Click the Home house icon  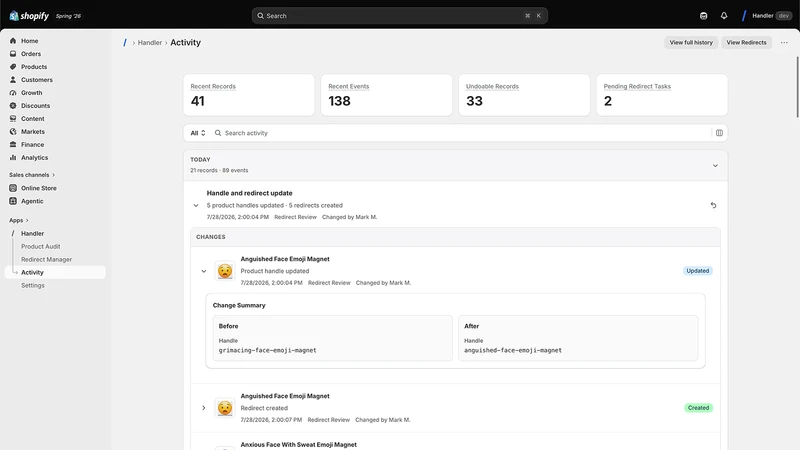pos(13,41)
